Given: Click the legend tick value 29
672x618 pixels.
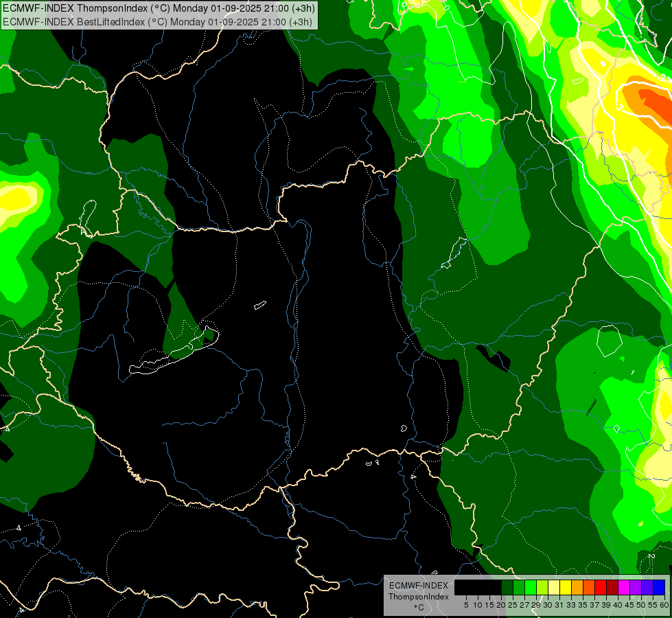Looking at the screenshot, I should tap(535, 605).
